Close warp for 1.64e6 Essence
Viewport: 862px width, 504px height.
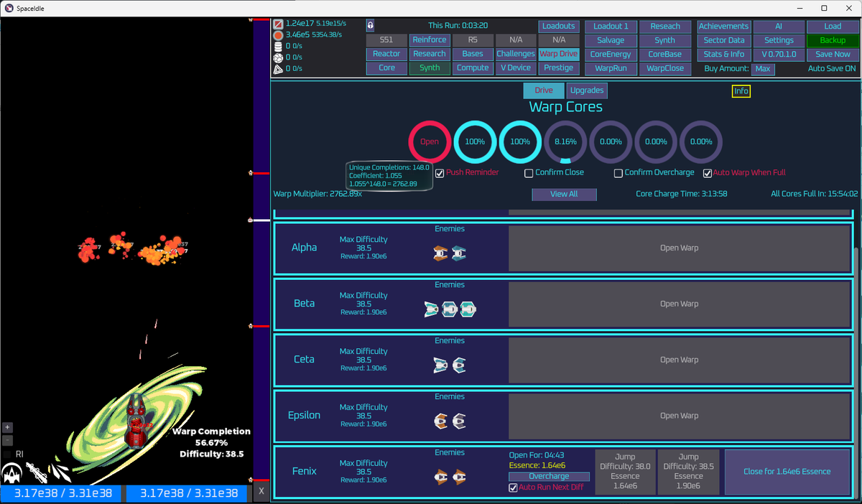[x=787, y=472]
